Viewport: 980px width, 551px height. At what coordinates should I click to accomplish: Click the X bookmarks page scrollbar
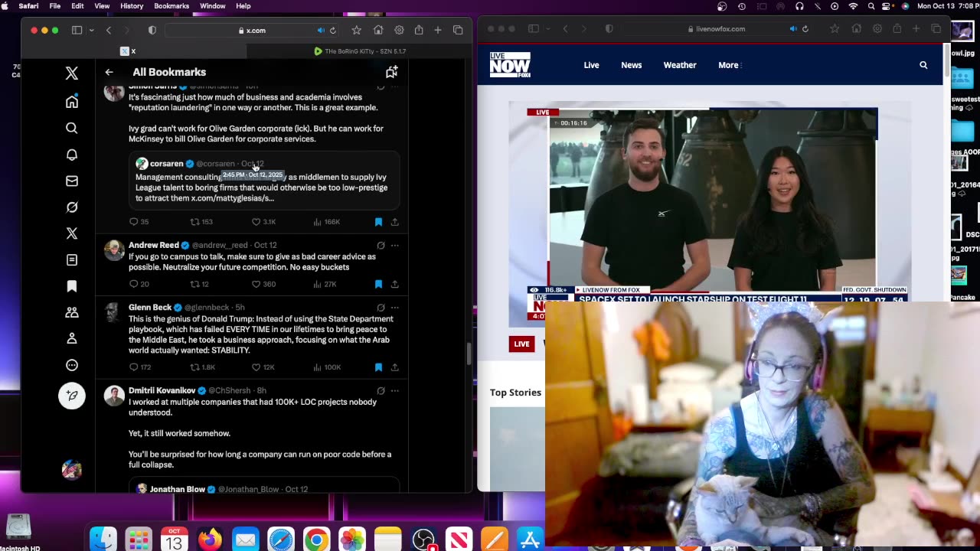[x=469, y=354]
